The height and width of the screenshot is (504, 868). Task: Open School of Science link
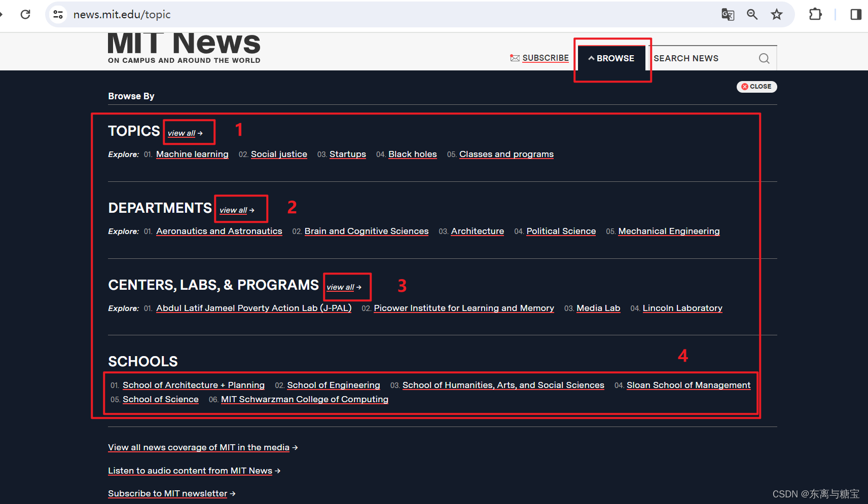tap(161, 399)
